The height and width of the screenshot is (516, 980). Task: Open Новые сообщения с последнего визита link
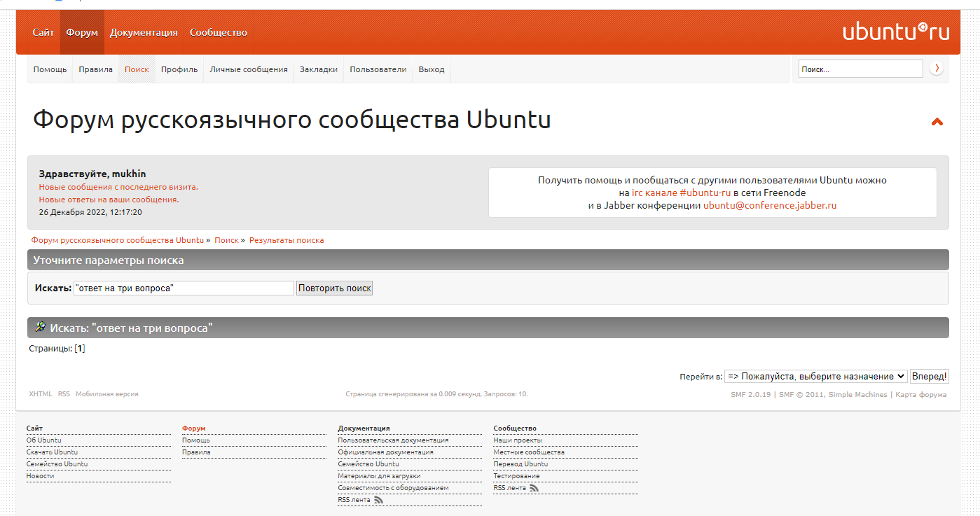pos(118,187)
